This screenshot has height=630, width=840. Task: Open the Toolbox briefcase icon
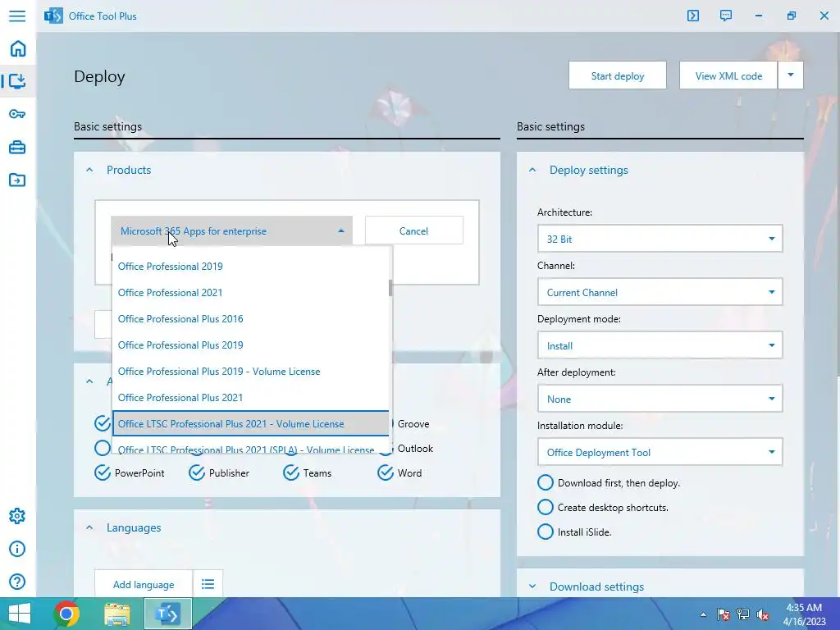pyautogui.click(x=17, y=147)
